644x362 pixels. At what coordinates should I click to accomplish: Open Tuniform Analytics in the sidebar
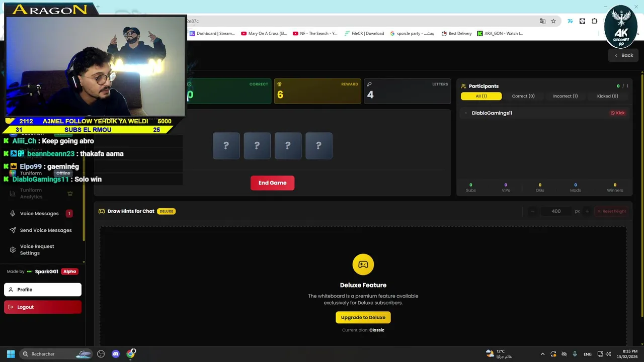tap(31, 194)
